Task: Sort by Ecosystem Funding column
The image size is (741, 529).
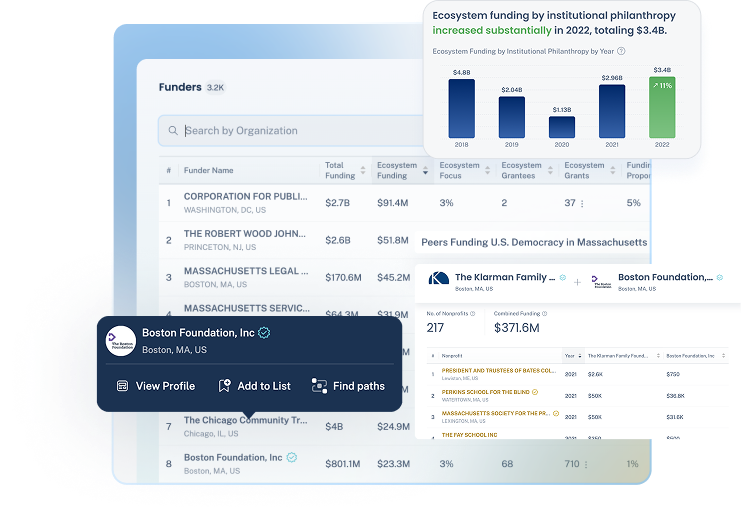Action: click(397, 170)
